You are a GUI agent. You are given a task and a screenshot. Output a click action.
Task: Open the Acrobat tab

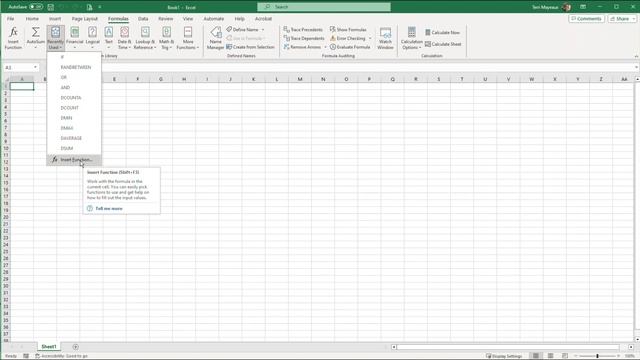263,19
